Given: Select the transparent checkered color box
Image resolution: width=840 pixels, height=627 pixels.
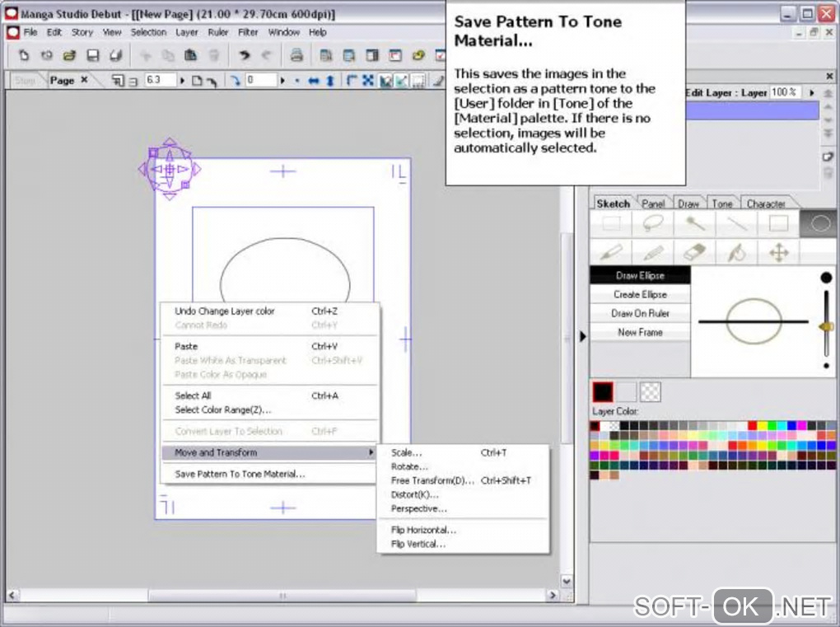Looking at the screenshot, I should (651, 392).
